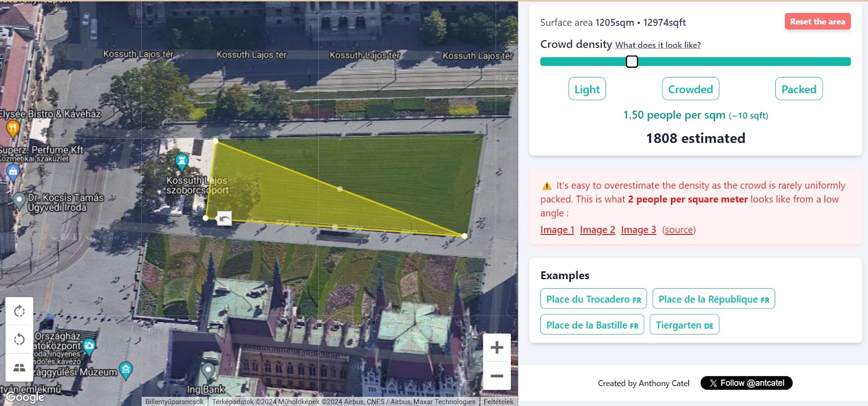The width and height of the screenshot is (868, 406).
Task: Open the Feltételek terms link
Action: tap(499, 402)
